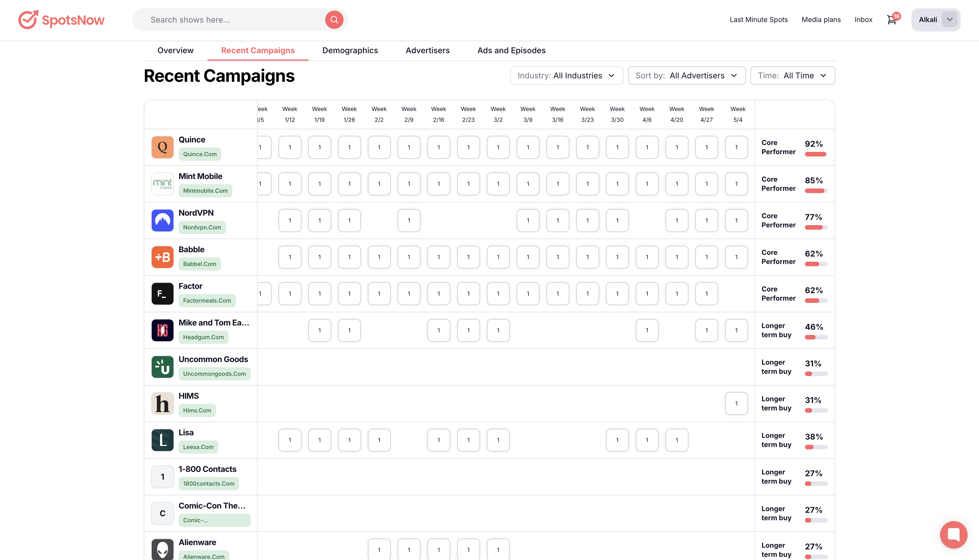Click Mint Mobile's 85% progress bar
This screenshot has width=979, height=560.
(816, 191)
